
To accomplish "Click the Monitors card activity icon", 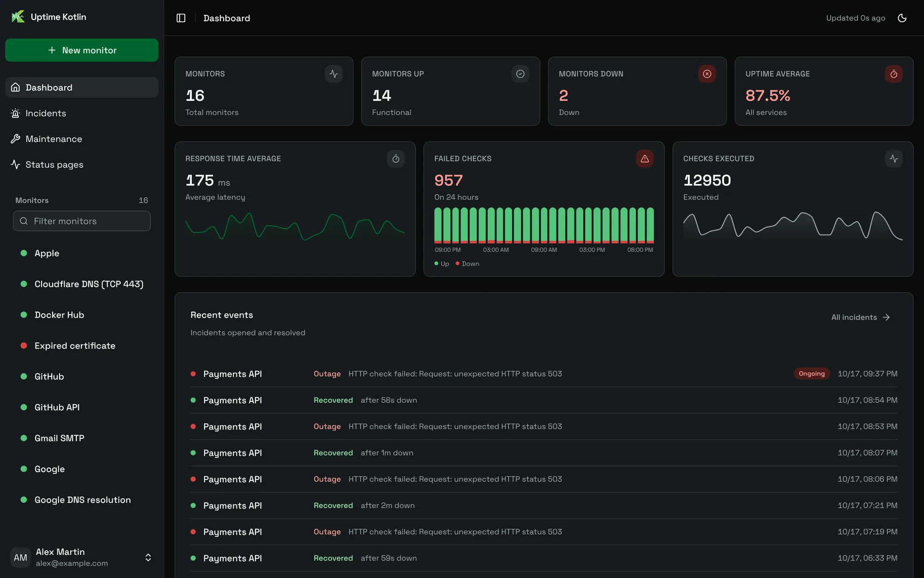I will [334, 74].
